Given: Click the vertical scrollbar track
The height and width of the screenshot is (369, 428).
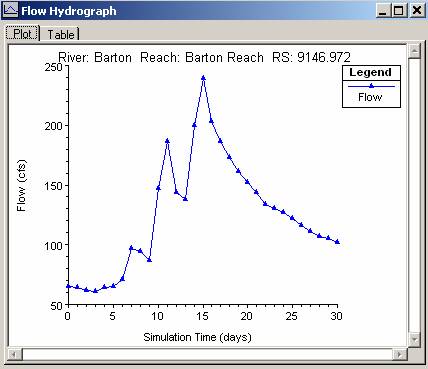Looking at the screenshot, I should (414, 196).
